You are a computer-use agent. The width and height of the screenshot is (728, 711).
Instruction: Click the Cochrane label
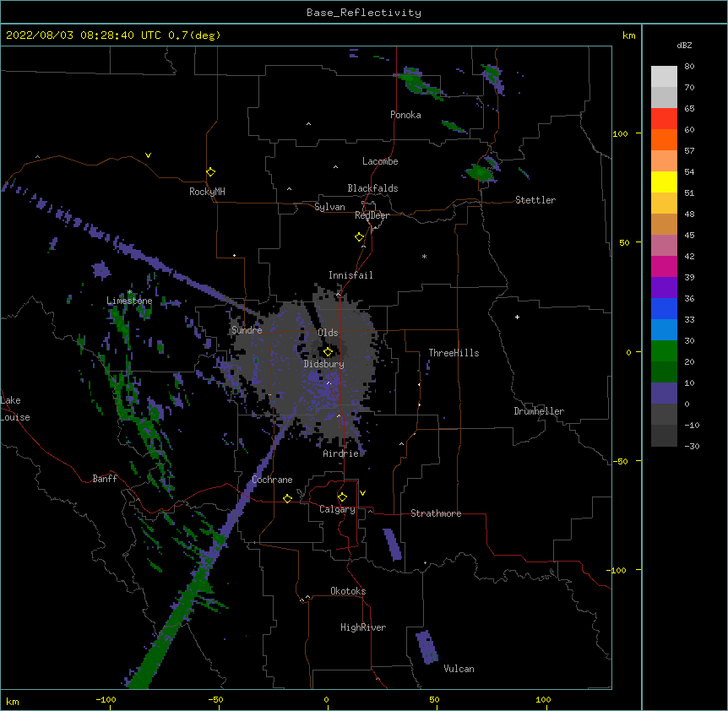pyautogui.click(x=272, y=480)
